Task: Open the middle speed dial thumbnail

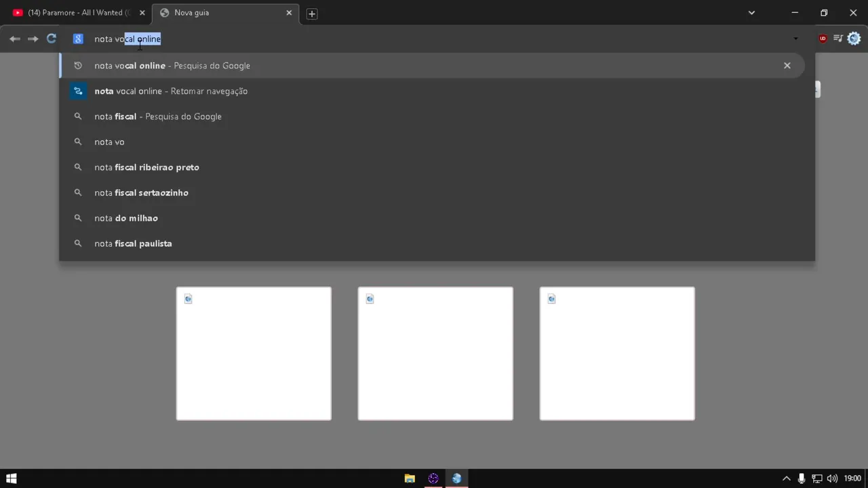Action: click(x=435, y=354)
